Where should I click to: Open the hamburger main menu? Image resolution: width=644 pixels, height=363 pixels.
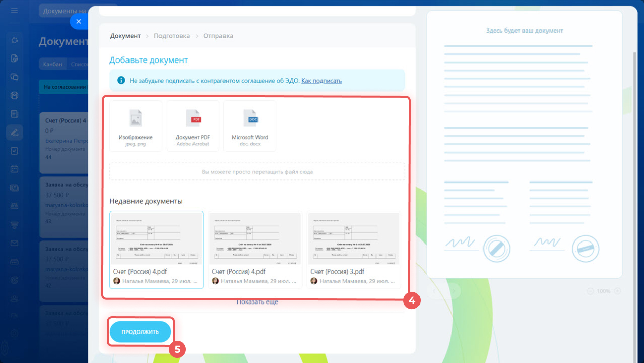pyautogui.click(x=14, y=10)
